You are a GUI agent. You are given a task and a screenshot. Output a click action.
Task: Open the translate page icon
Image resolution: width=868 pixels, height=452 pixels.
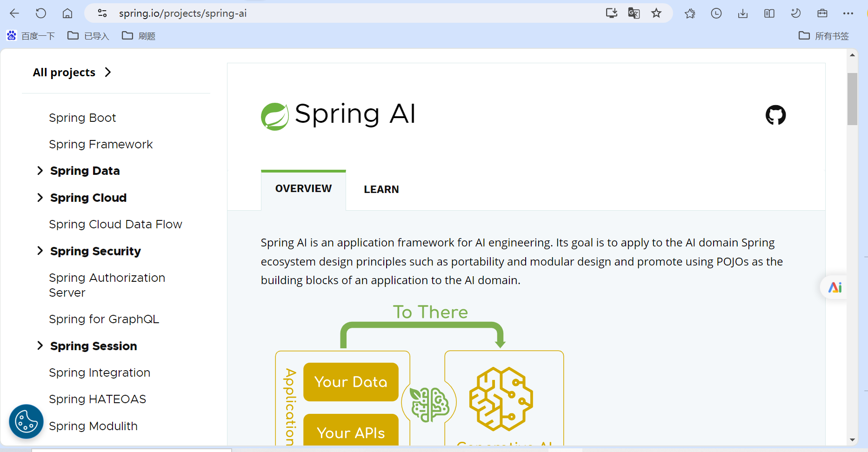point(634,13)
